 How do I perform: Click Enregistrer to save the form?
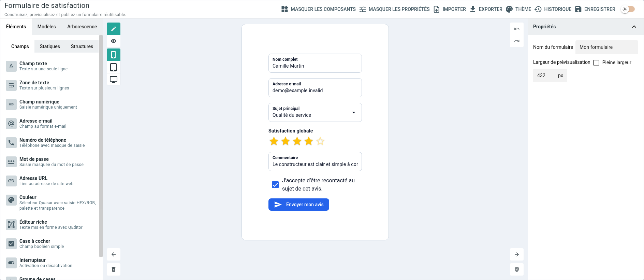[x=595, y=9]
